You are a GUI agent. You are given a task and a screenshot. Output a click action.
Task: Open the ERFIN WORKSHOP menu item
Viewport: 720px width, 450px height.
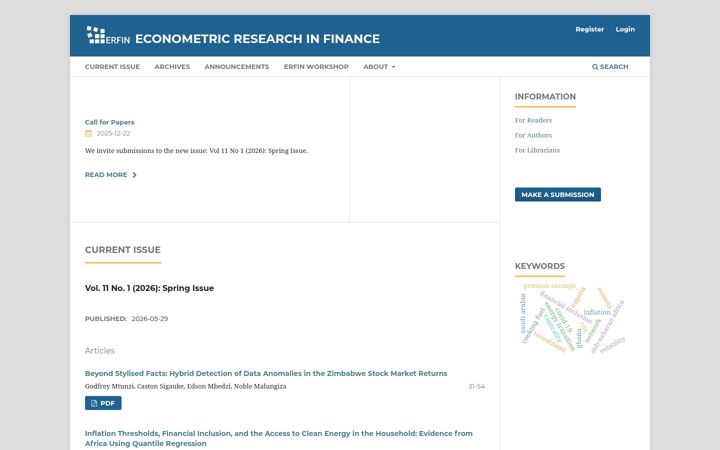point(316,67)
